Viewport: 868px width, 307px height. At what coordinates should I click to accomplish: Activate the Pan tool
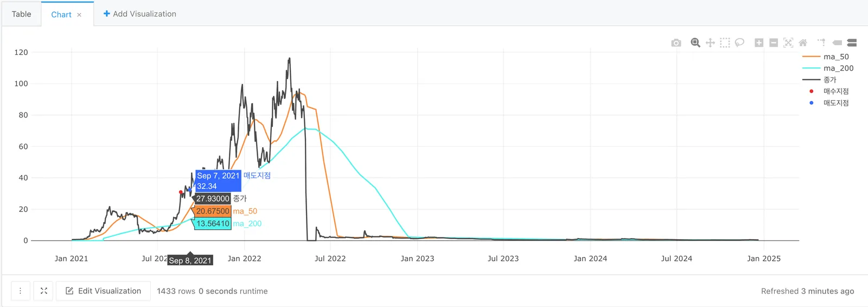pos(710,43)
